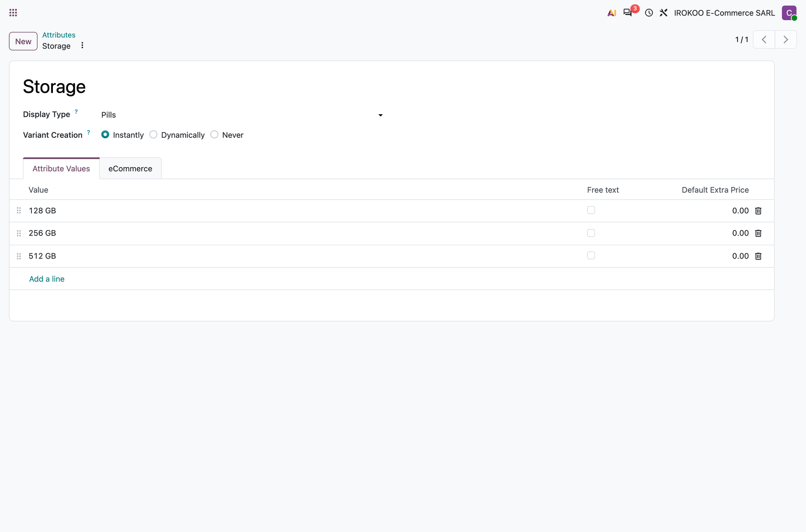Image resolution: width=806 pixels, height=532 pixels.
Task: Open the Display Type Pills dropdown
Action: pos(242,115)
